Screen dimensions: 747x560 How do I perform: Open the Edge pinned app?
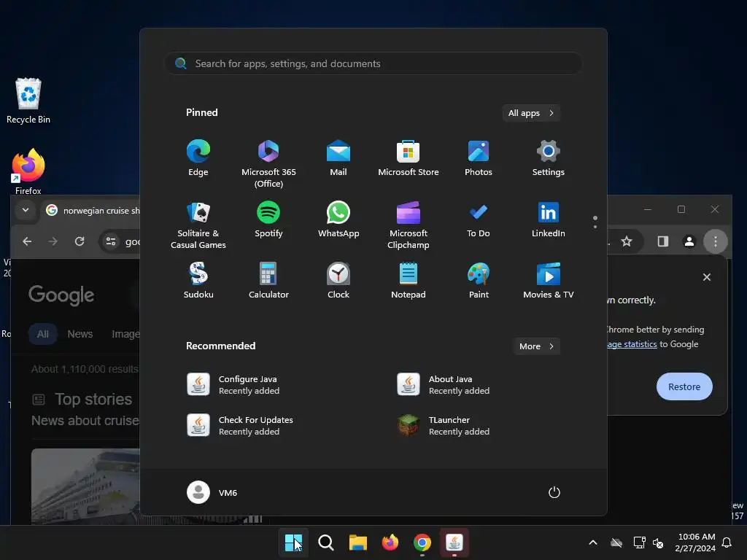click(198, 157)
